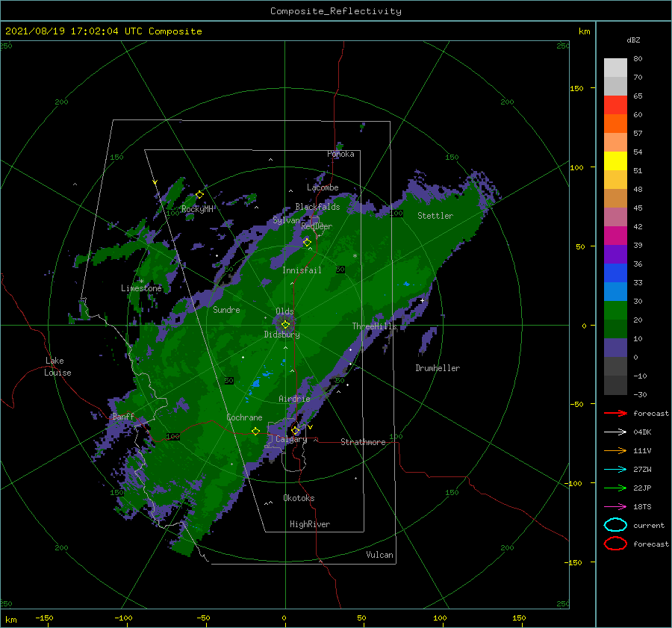Click the Stettler town label

pyautogui.click(x=435, y=216)
